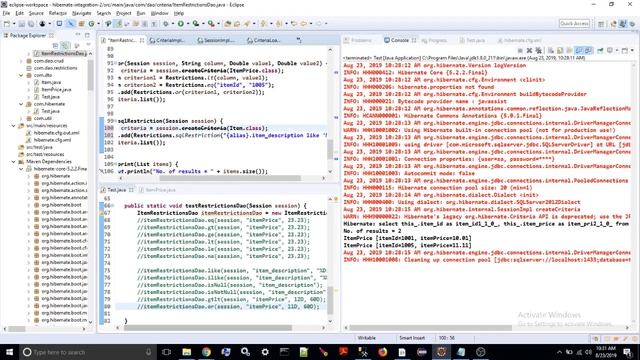Open Firefox from the taskbar
Screen dimensions: 640x360
382,352
